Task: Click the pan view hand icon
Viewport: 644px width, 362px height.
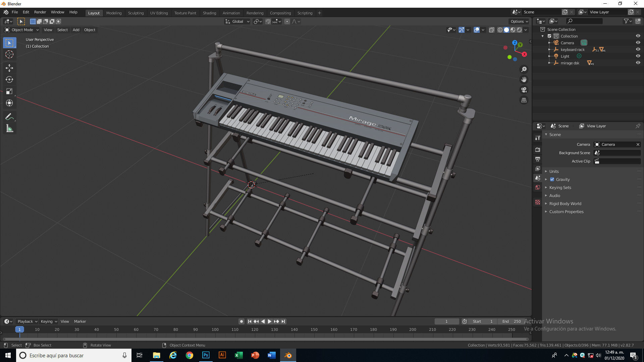Action: coord(524,80)
